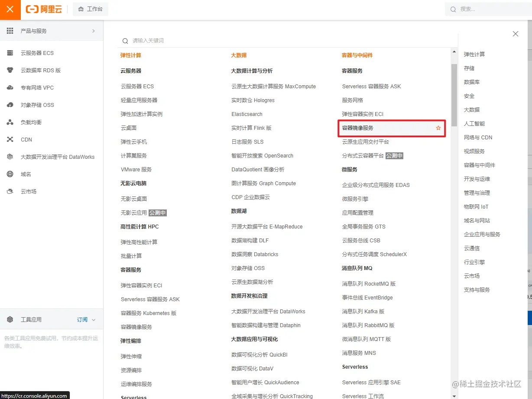Click the scrollbar down arrow
This screenshot has width=532, height=399.
pyautogui.click(x=454, y=396)
